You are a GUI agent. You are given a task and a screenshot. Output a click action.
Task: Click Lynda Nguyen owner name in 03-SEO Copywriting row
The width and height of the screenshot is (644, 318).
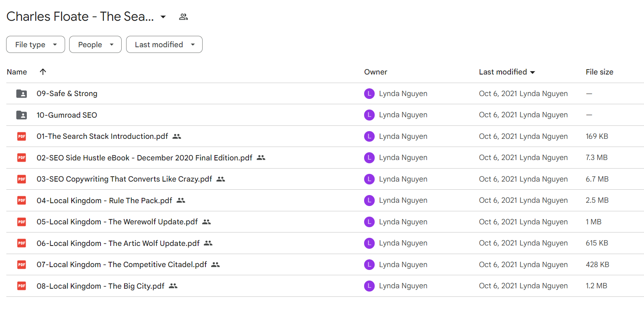(x=403, y=179)
